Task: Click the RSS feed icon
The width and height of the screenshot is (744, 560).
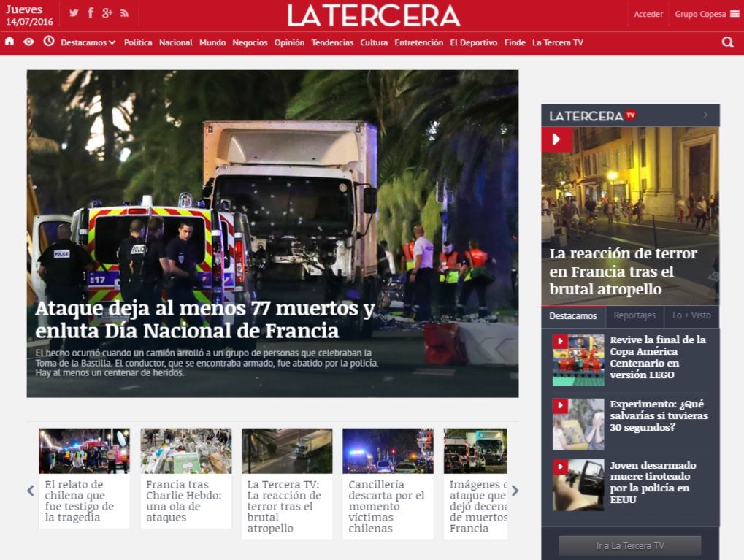Action: tap(124, 13)
